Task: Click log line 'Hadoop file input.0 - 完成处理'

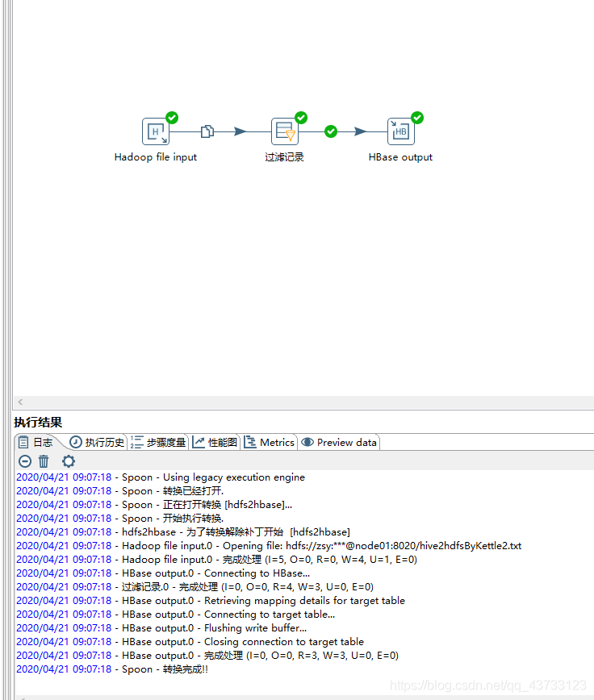Action: point(216,560)
